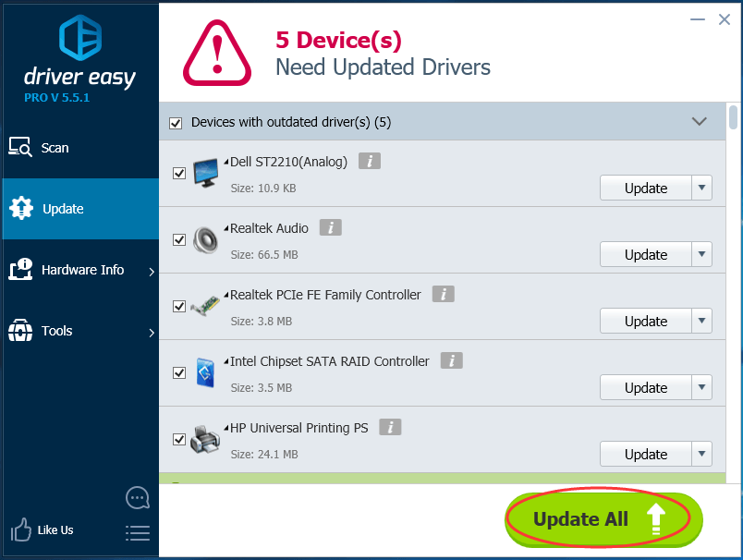Update Intel Chipset SATA RAID Controller driver

[646, 387]
